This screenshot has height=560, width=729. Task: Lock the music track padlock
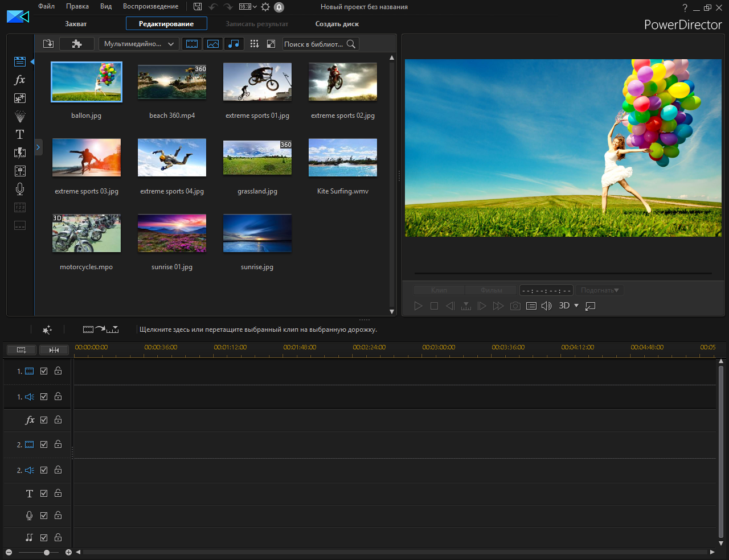58,537
